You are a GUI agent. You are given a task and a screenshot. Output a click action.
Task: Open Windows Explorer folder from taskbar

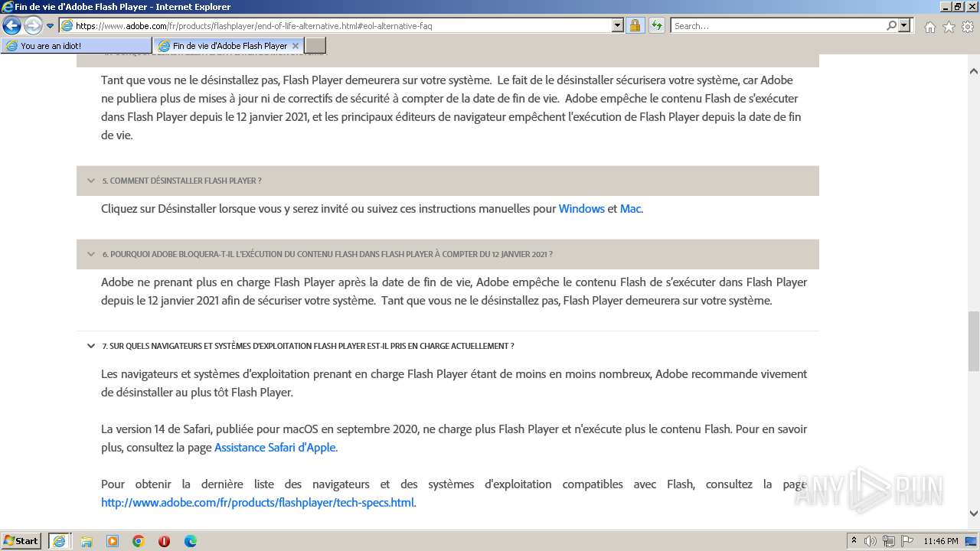point(87,541)
